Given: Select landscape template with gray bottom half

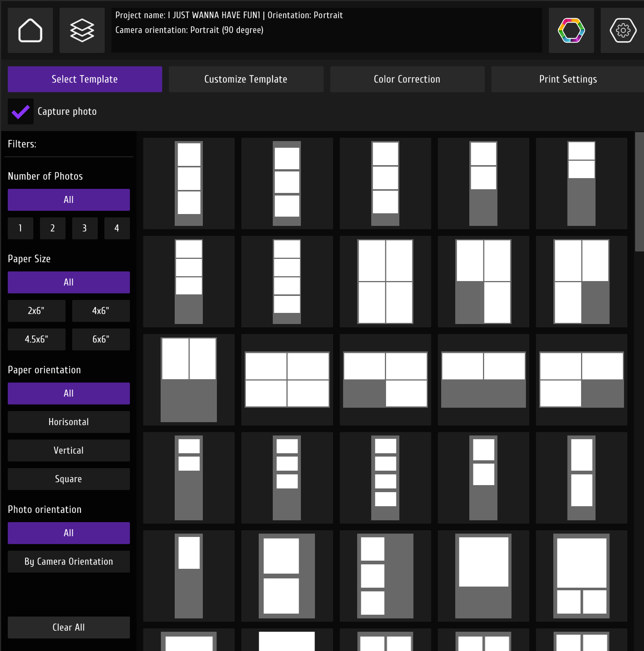Looking at the screenshot, I should point(483,380).
